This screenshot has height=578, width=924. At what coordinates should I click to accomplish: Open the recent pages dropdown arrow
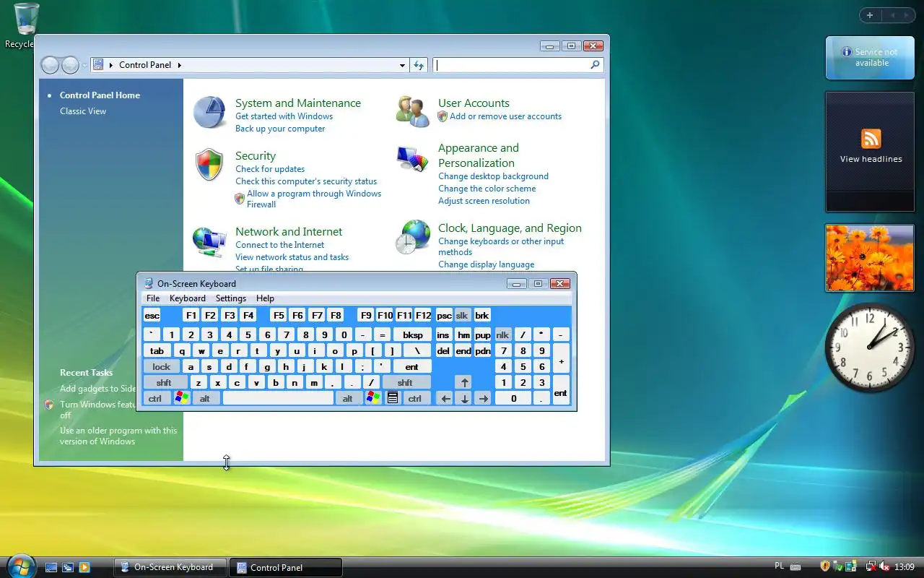(x=84, y=66)
